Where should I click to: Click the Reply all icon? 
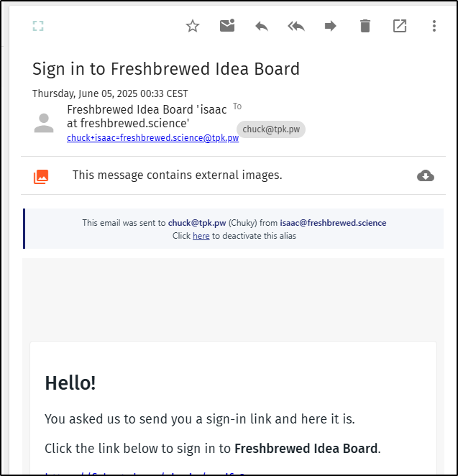pos(296,27)
